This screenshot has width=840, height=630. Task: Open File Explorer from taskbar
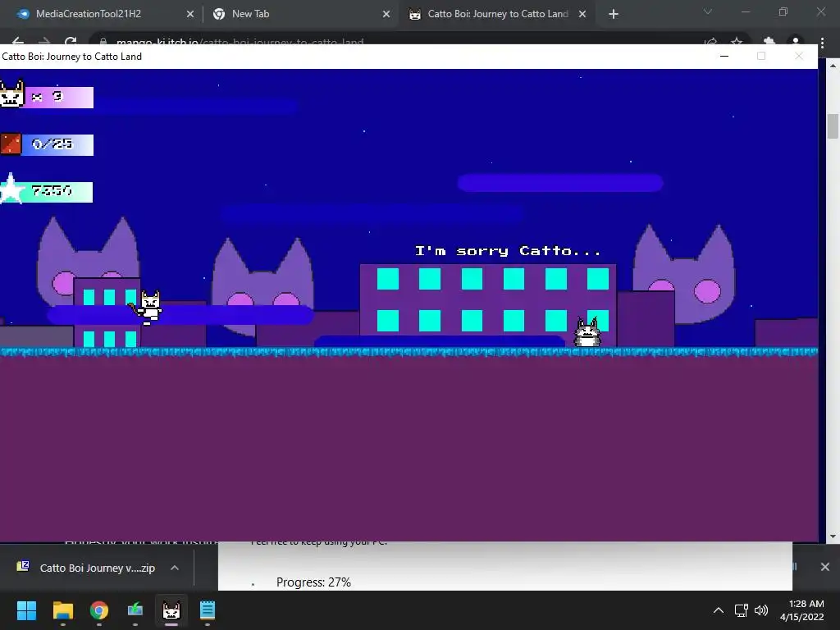(62, 610)
